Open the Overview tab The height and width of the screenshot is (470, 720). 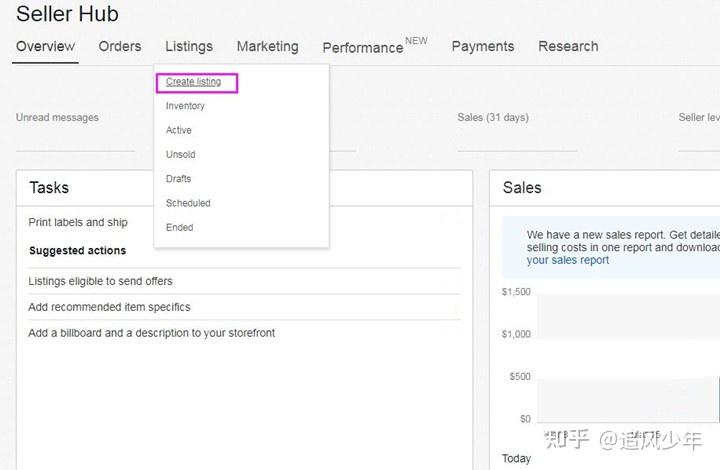tap(45, 46)
